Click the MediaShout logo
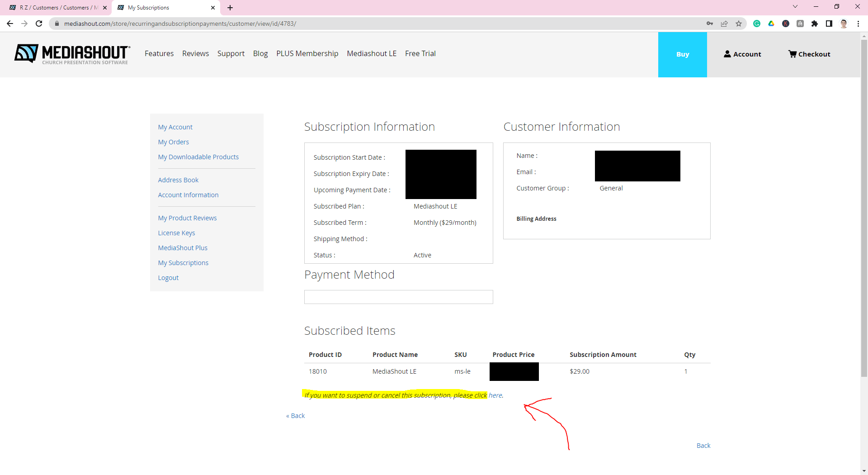 72,54
